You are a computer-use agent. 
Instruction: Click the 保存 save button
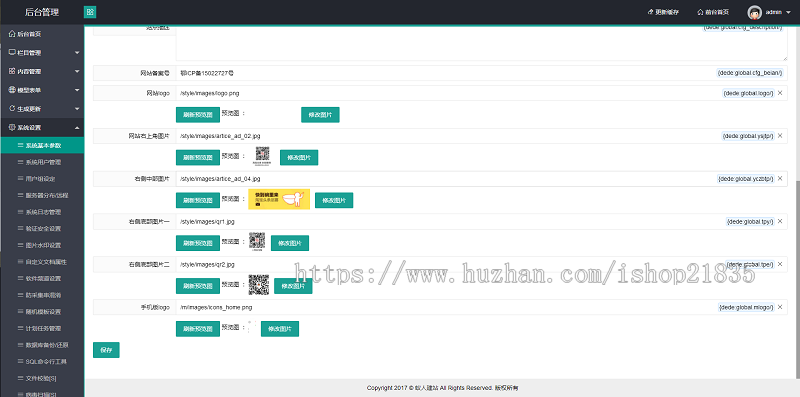(x=106, y=350)
